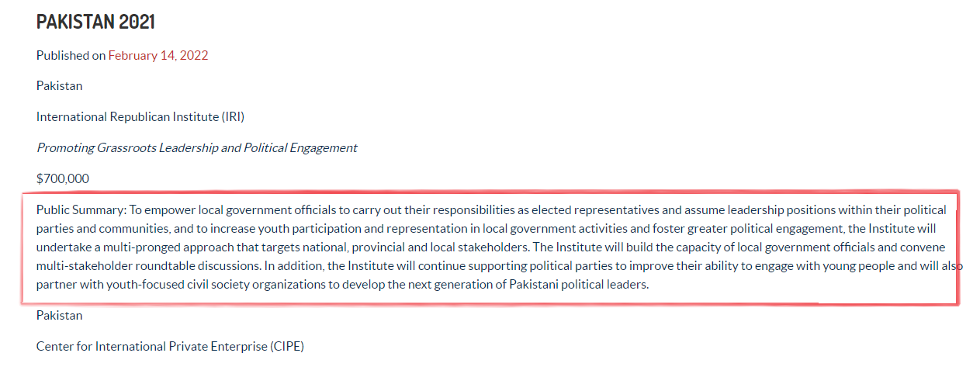Click the PAKISTAN 2021 page heading
This screenshot has width=980, height=391.
(x=95, y=22)
